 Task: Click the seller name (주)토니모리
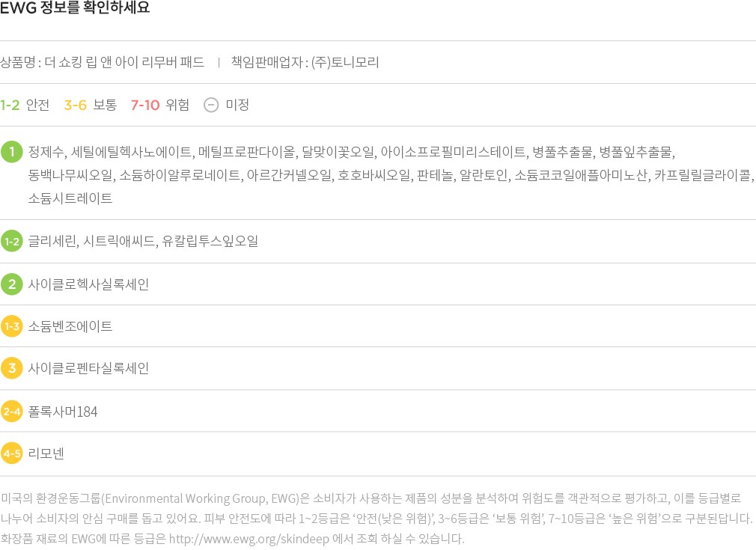[345, 62]
